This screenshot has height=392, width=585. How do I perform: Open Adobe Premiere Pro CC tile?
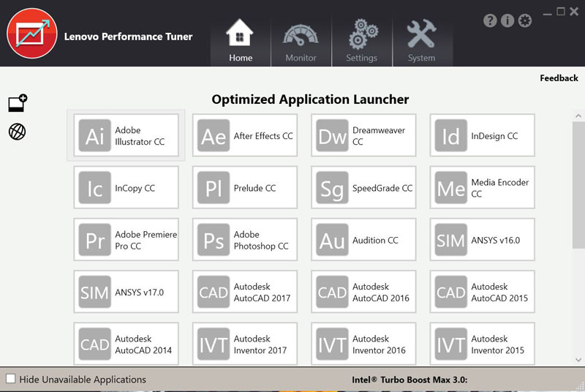click(x=126, y=239)
